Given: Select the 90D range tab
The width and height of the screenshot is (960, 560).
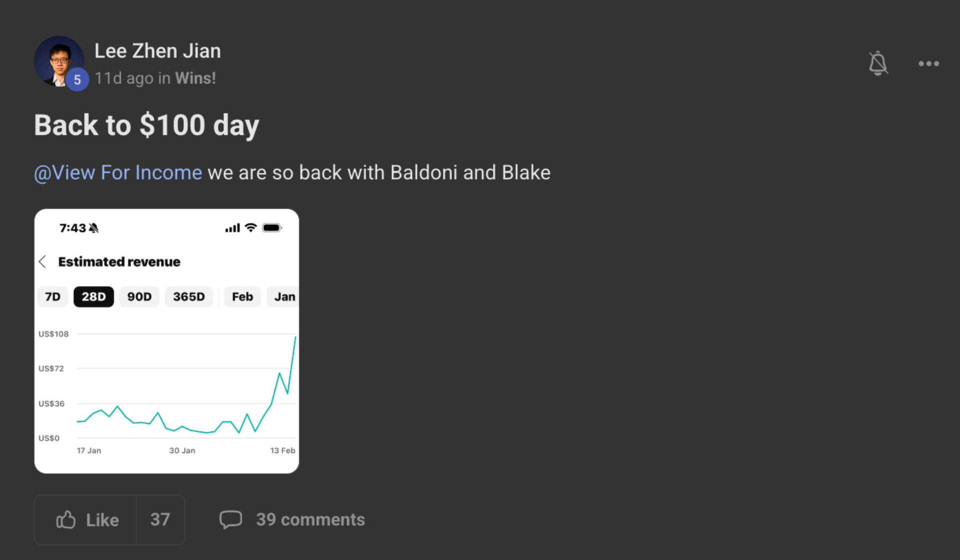Looking at the screenshot, I should tap(139, 297).
